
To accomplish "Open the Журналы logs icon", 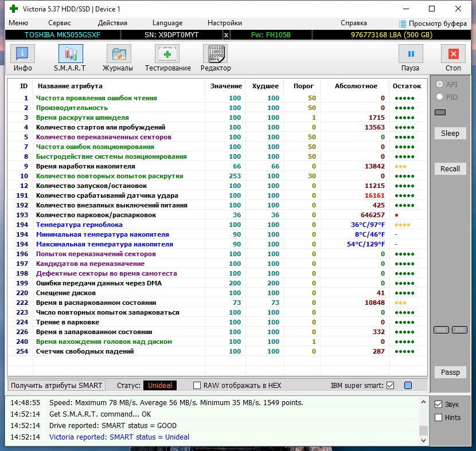I will pyautogui.click(x=119, y=54).
